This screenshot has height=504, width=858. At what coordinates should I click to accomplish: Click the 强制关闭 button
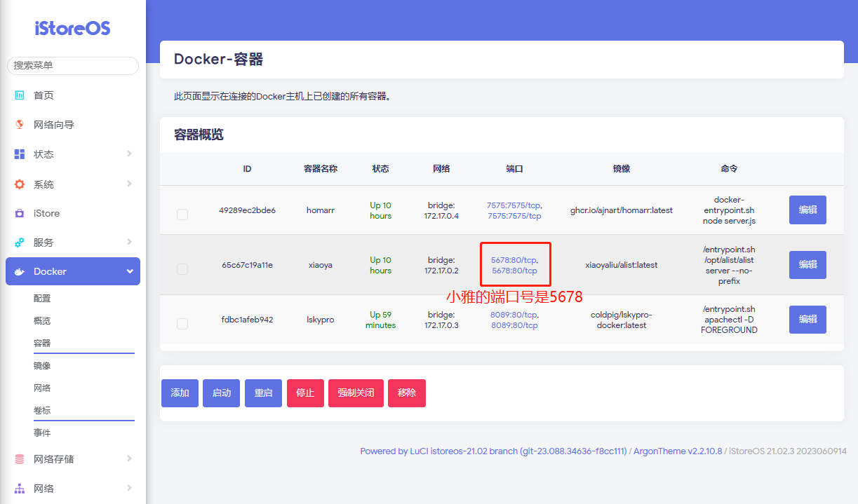356,393
